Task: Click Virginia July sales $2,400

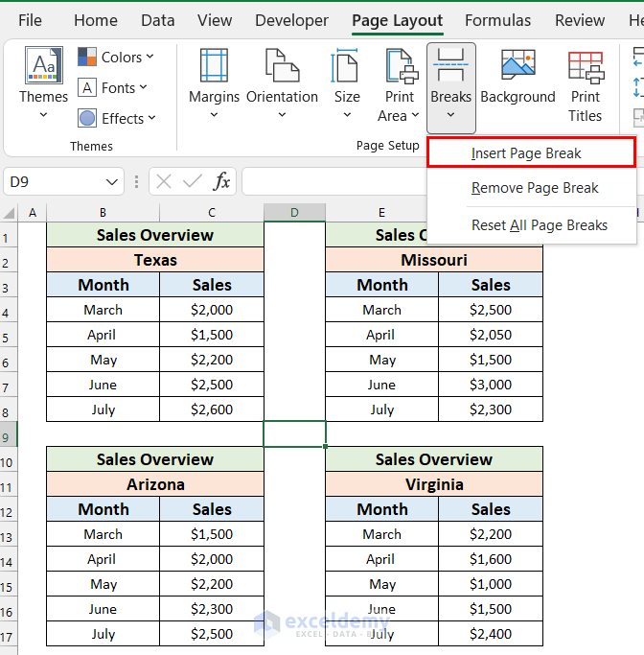Action: [x=491, y=634]
